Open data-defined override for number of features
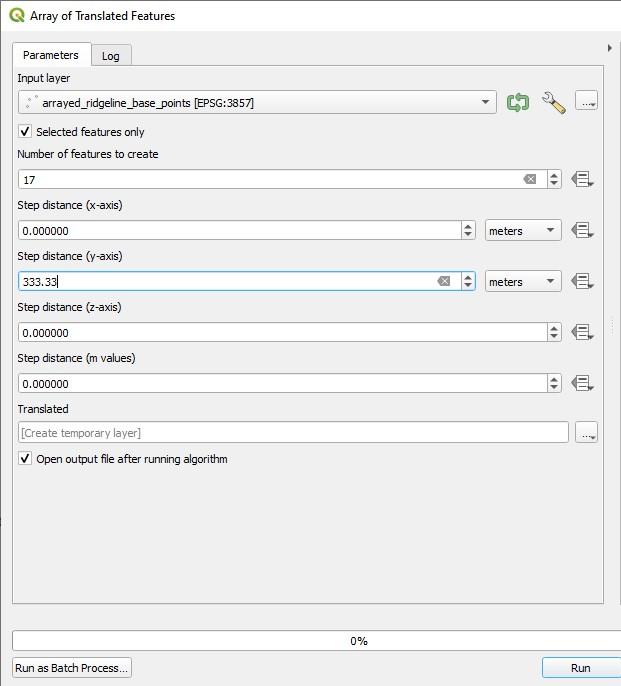621x686 pixels. tap(582, 179)
